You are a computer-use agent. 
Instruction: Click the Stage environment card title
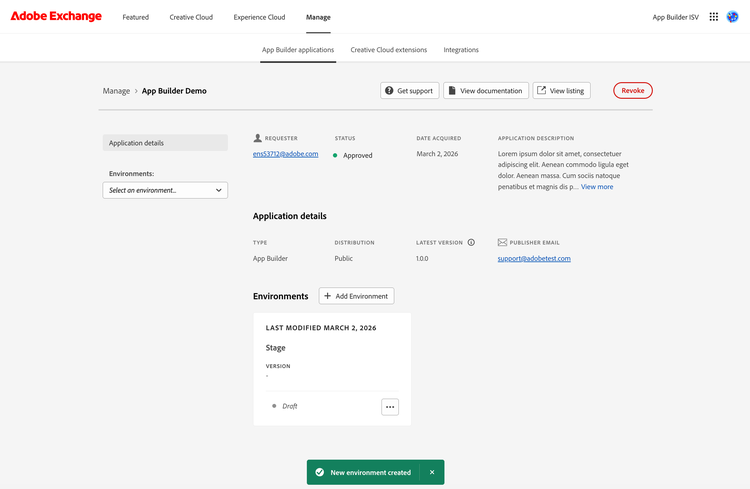tap(276, 348)
